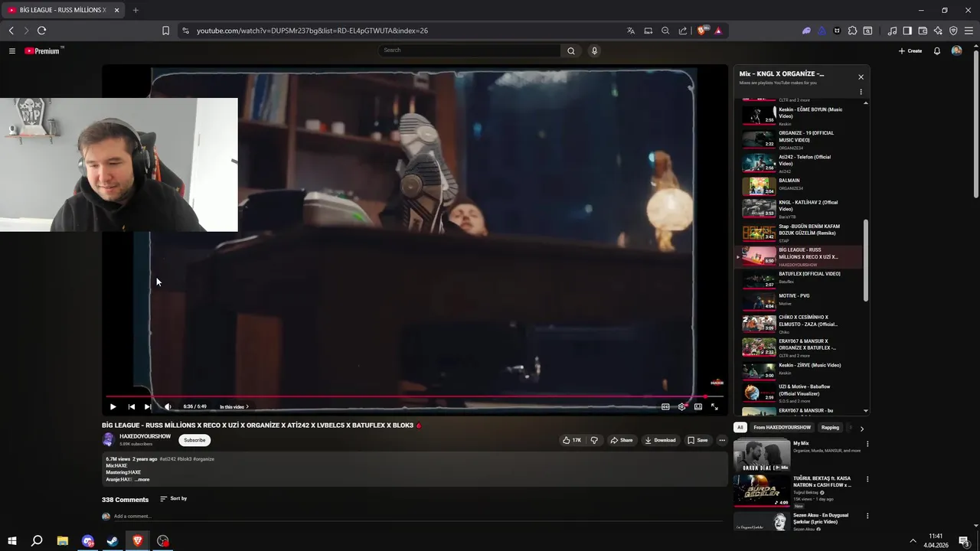Open HAXEDOYOURSHOW channel name link
The height and width of the screenshot is (551, 980).
point(145,436)
